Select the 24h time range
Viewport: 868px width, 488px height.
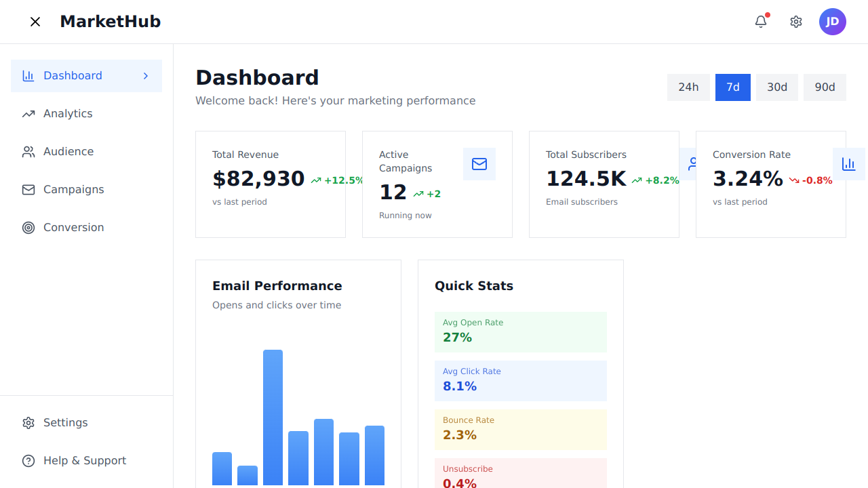coord(688,87)
